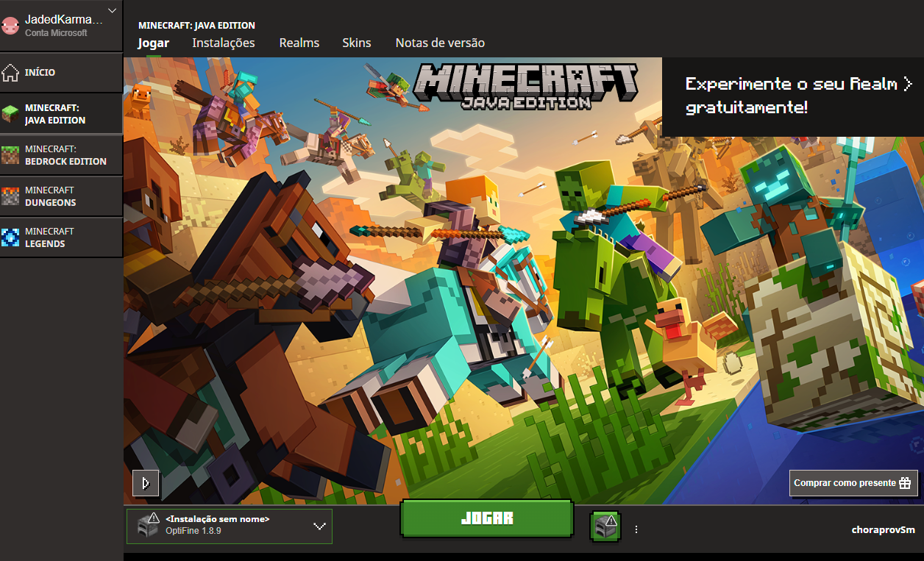Viewport: 924px width, 561px height.
Task: Click the MINECRAFT LEGENDS sidebar label
Action: point(49,237)
